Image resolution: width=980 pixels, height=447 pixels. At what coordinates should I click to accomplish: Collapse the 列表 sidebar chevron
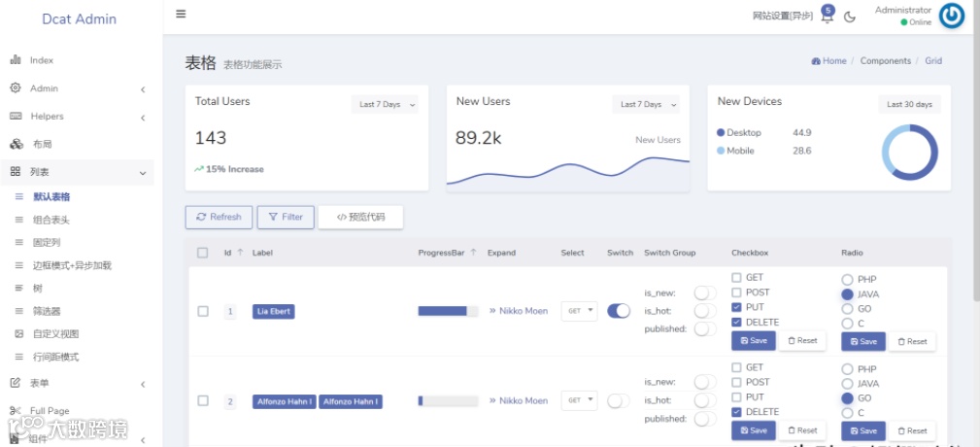(143, 173)
